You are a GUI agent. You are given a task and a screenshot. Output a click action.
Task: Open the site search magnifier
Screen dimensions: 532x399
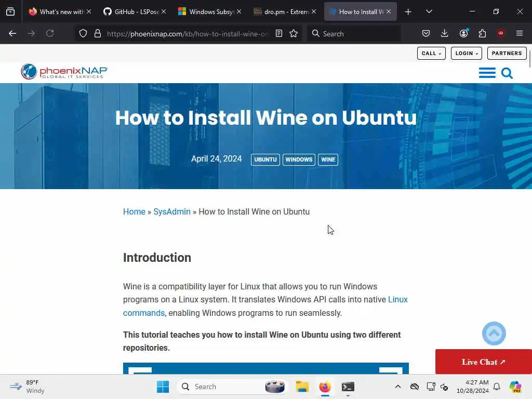pos(507,73)
